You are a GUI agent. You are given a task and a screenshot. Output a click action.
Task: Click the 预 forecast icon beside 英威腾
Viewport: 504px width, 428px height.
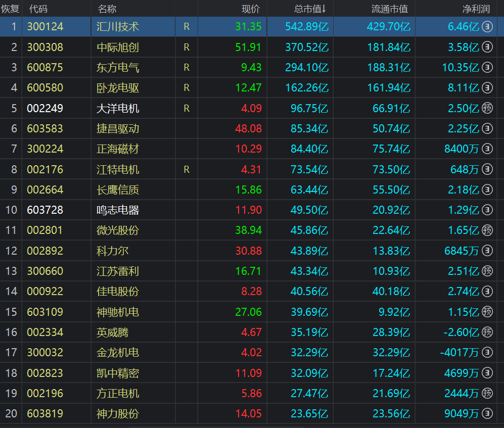(487, 332)
